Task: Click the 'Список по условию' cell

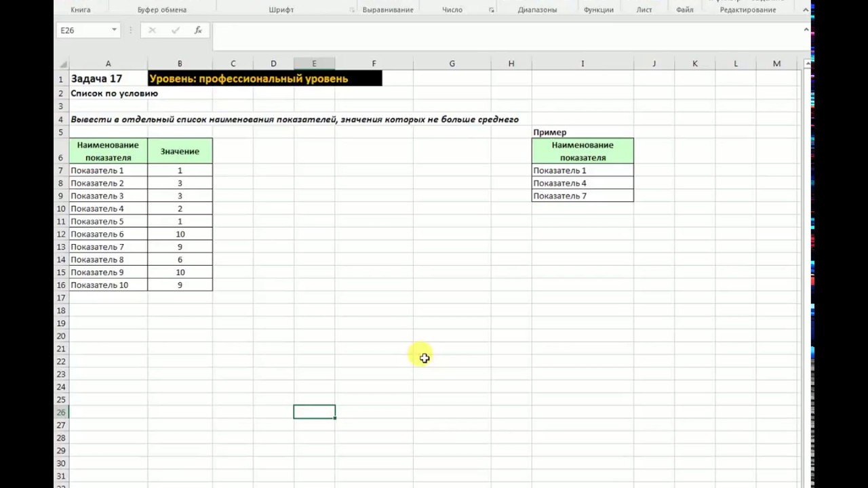Action: (x=114, y=94)
